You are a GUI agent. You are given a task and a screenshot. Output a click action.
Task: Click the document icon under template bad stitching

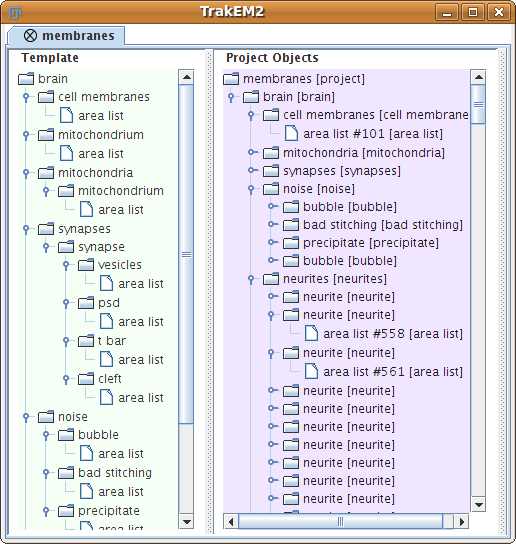[x=86, y=491]
